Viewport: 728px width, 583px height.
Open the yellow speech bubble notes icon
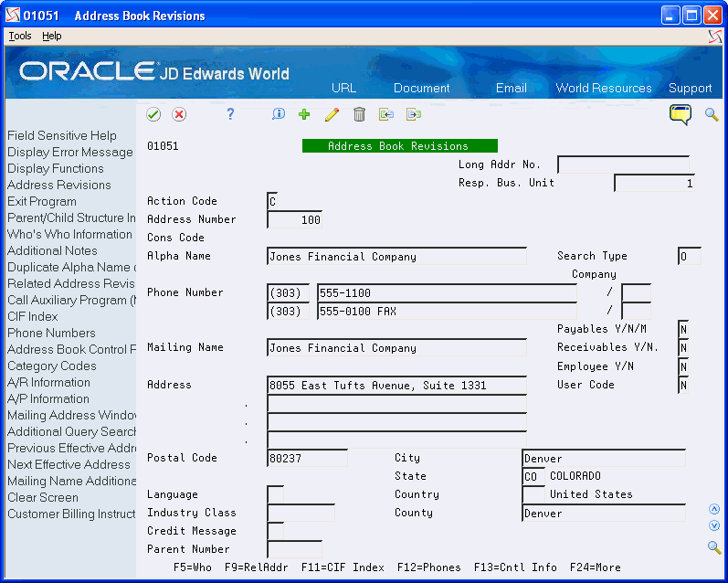point(681,114)
